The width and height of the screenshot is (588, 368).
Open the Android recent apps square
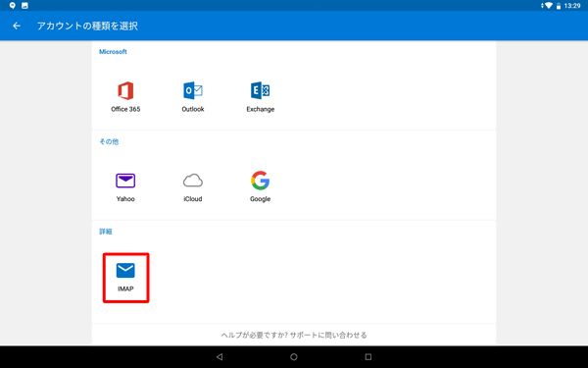click(x=368, y=357)
